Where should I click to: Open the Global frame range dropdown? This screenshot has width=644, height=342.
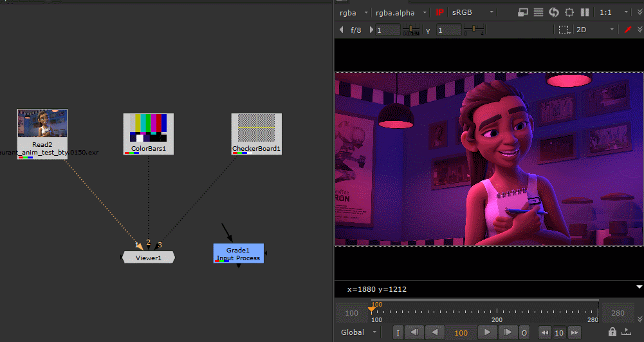[x=358, y=332]
